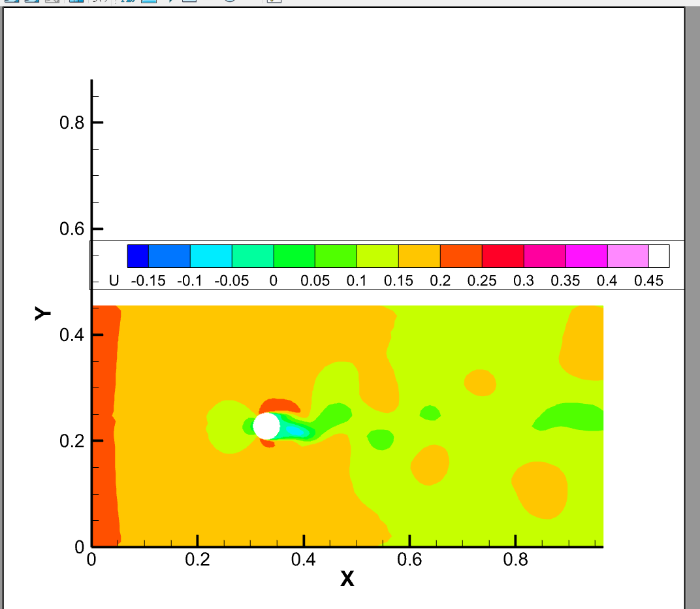
Task: Click the white swatch ending the legend
Action: pos(659,256)
